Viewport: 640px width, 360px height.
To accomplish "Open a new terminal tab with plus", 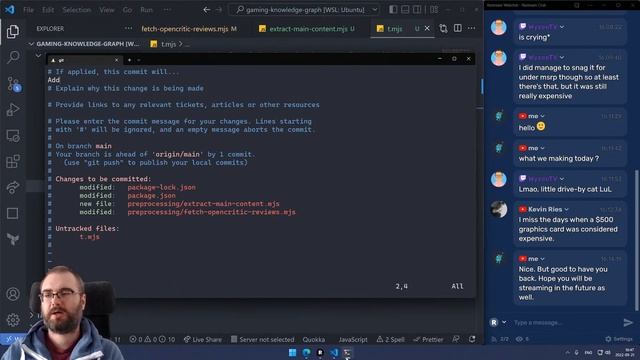I will tap(129, 60).
